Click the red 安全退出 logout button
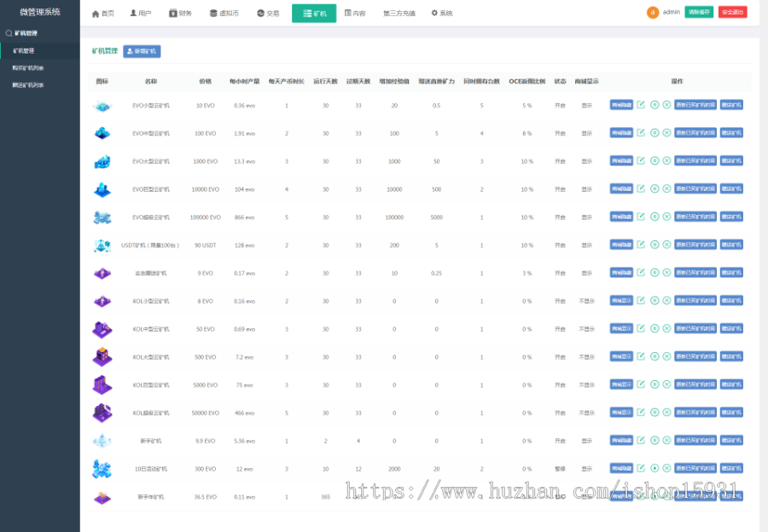 tap(732, 13)
